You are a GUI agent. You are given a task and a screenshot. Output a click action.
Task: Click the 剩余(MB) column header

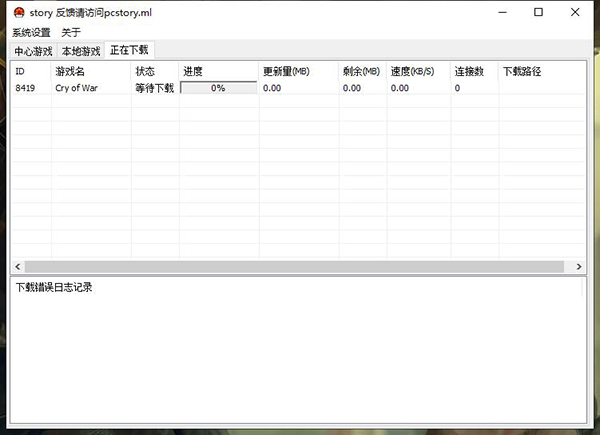tap(362, 72)
